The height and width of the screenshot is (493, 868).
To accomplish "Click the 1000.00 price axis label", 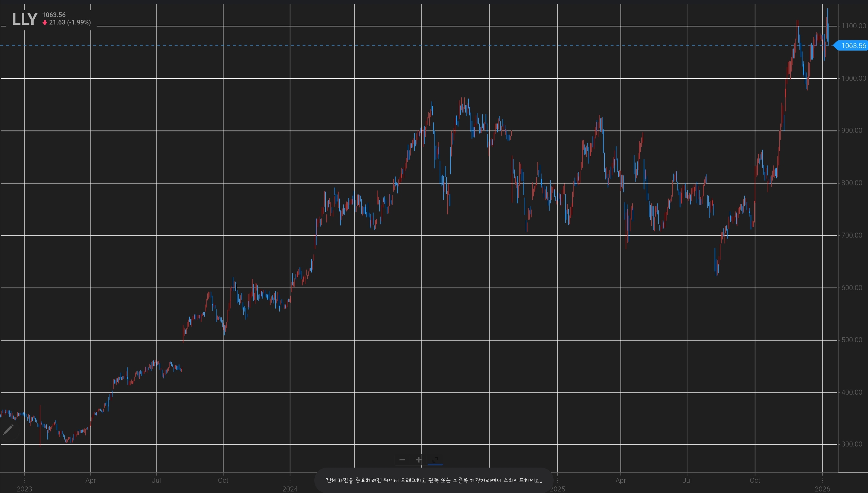I will click(x=853, y=78).
